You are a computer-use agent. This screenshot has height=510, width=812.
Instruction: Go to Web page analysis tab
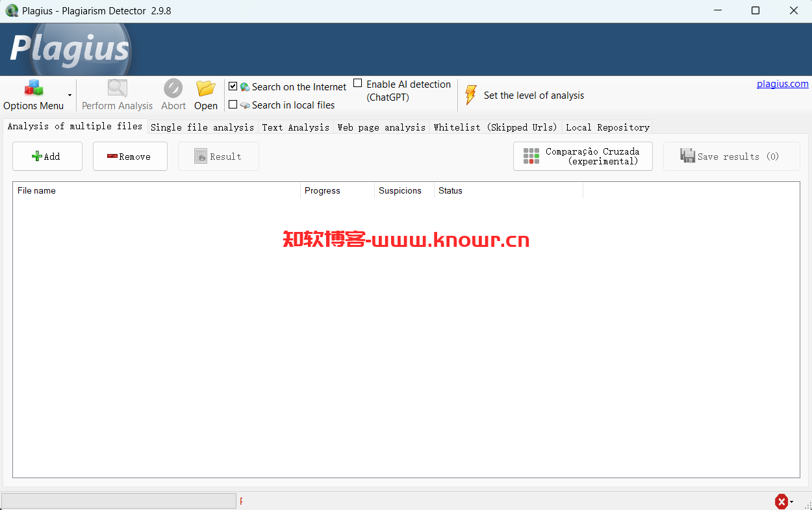(381, 127)
